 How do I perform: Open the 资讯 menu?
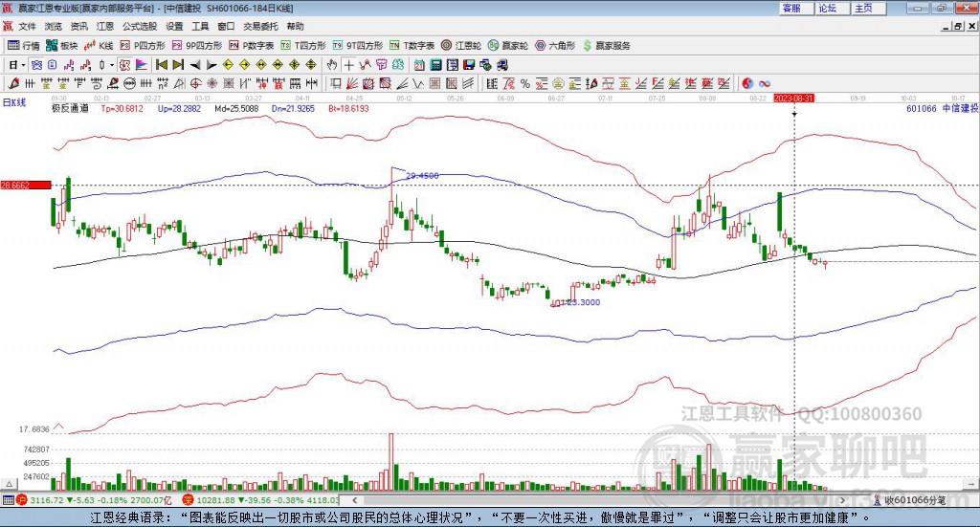78,26
